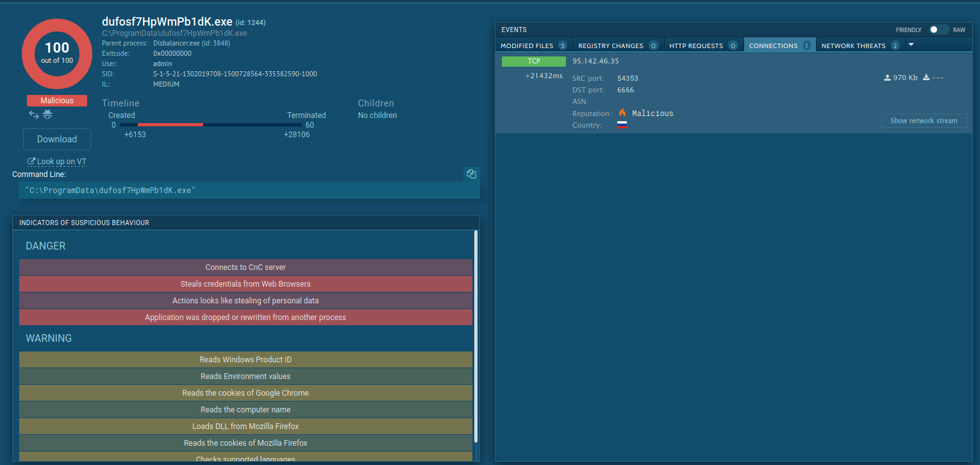Expand the extra event tabs dropdown arrow
Image resolution: width=980 pixels, height=465 pixels.
click(911, 45)
